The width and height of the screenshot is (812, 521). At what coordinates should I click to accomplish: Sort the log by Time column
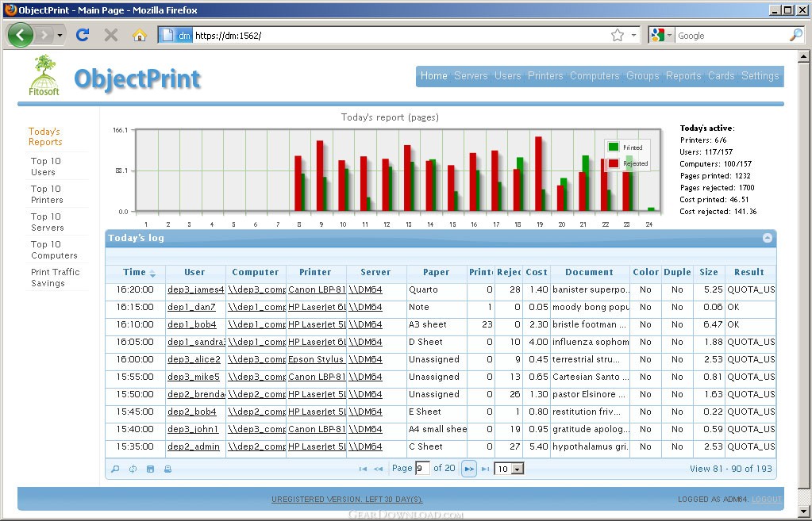(x=135, y=273)
